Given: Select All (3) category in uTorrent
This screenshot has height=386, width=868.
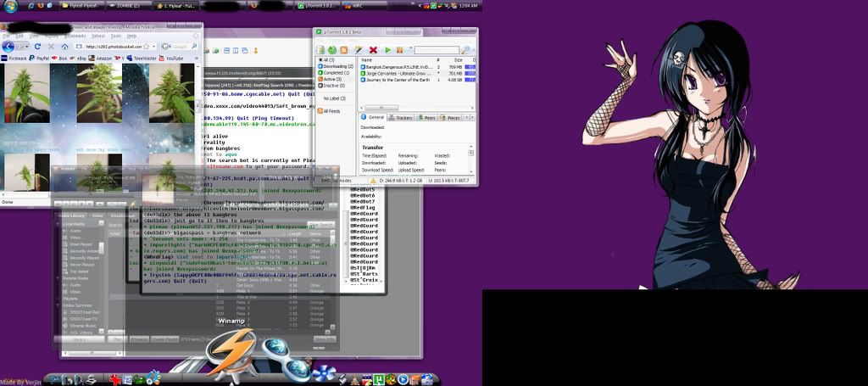Looking at the screenshot, I should pos(326,60).
